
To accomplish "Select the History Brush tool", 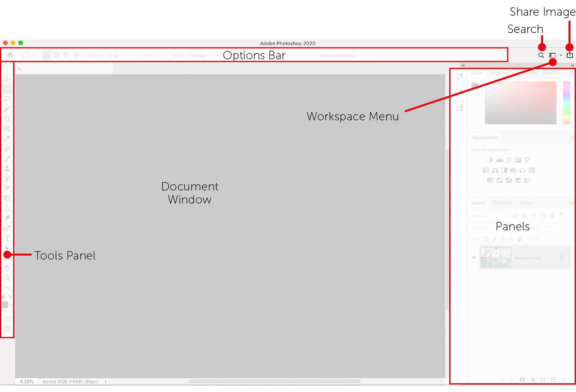I will [x=7, y=178].
